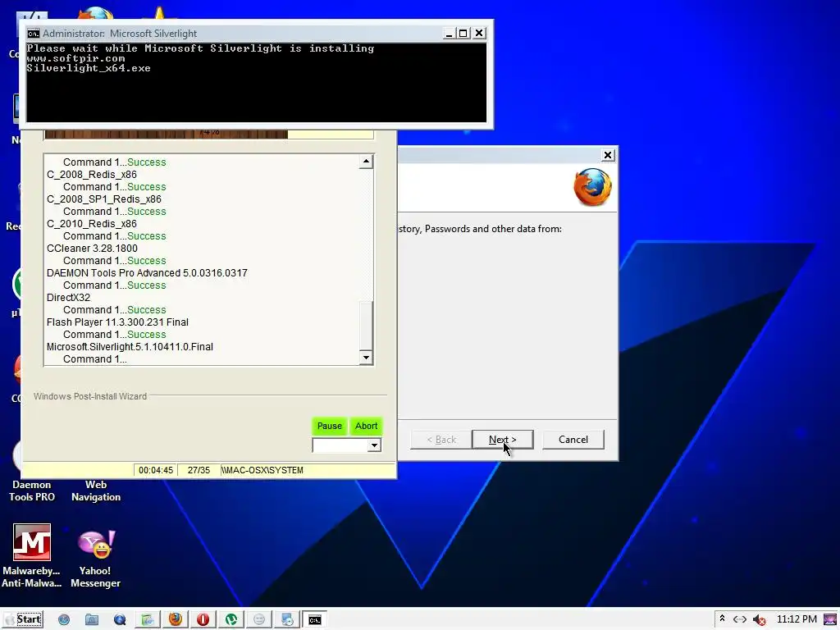
Task: Click Cancel in the Firefox import wizard
Action: tap(573, 440)
